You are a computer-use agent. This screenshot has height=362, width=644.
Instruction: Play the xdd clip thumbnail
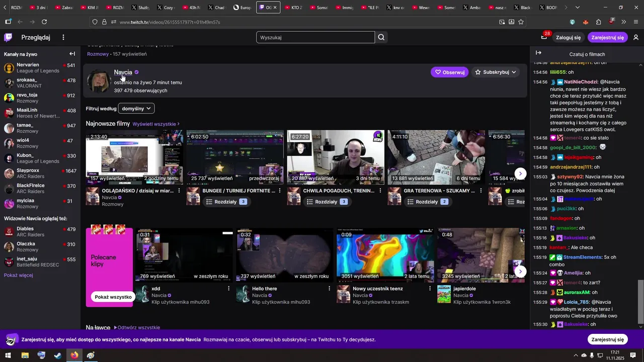click(x=184, y=255)
